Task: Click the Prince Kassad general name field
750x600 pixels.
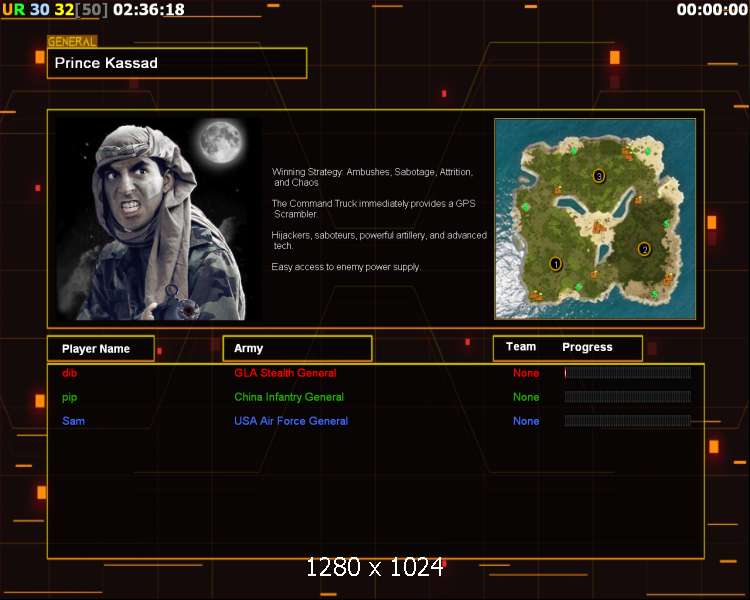Action: click(x=177, y=63)
